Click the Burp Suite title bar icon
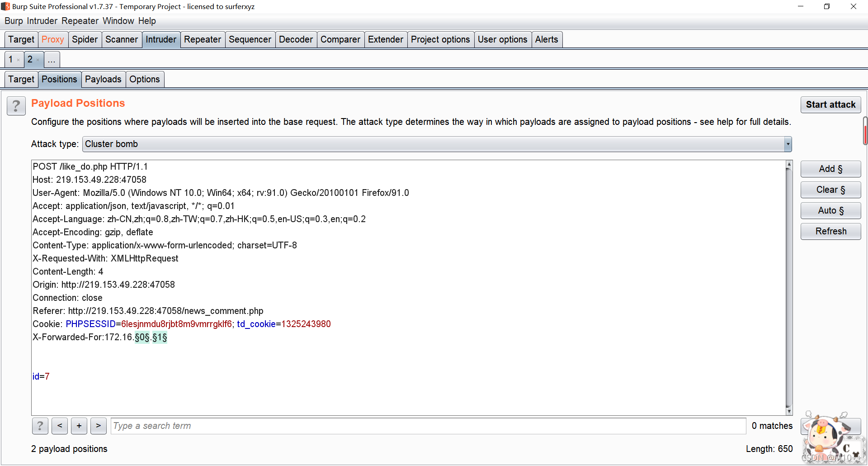This screenshot has height=466, width=868. (x=5, y=6)
